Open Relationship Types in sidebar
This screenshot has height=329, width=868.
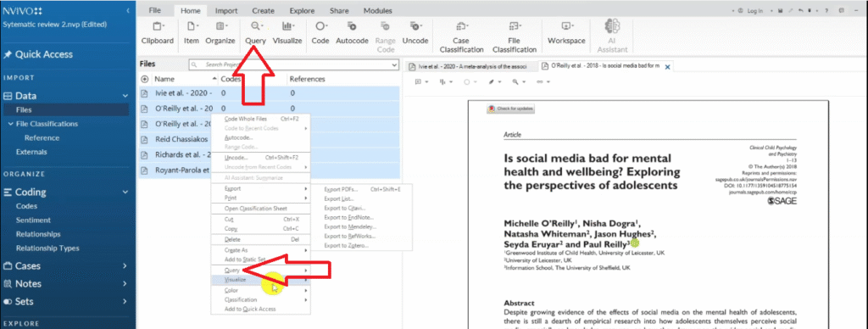tap(47, 248)
